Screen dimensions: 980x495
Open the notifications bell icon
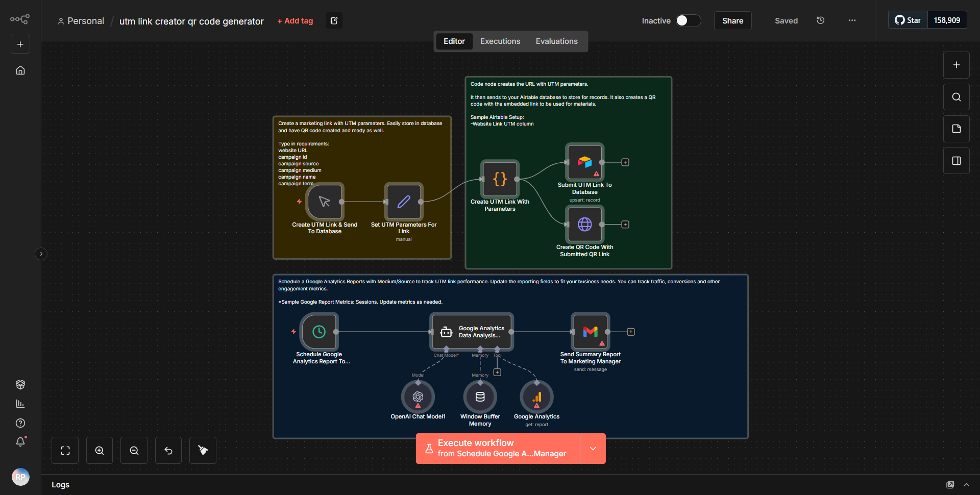pyautogui.click(x=20, y=442)
